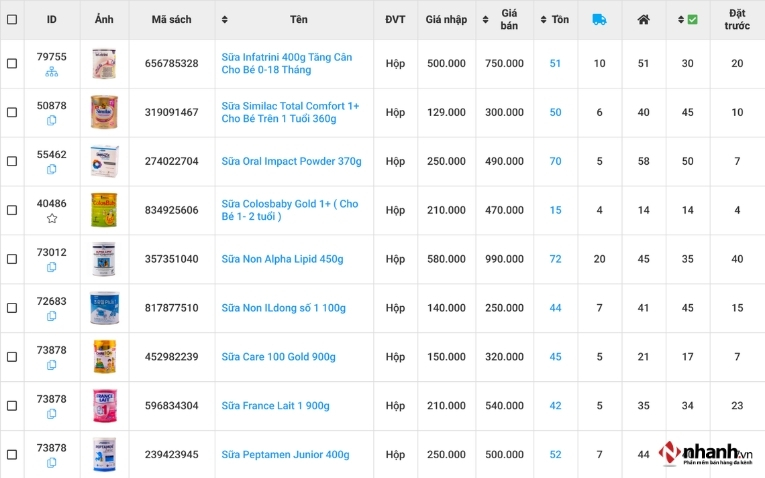The height and width of the screenshot is (478, 765).
Task: Tick the checkbox for Sữa France Lait row
Action: (x=12, y=406)
